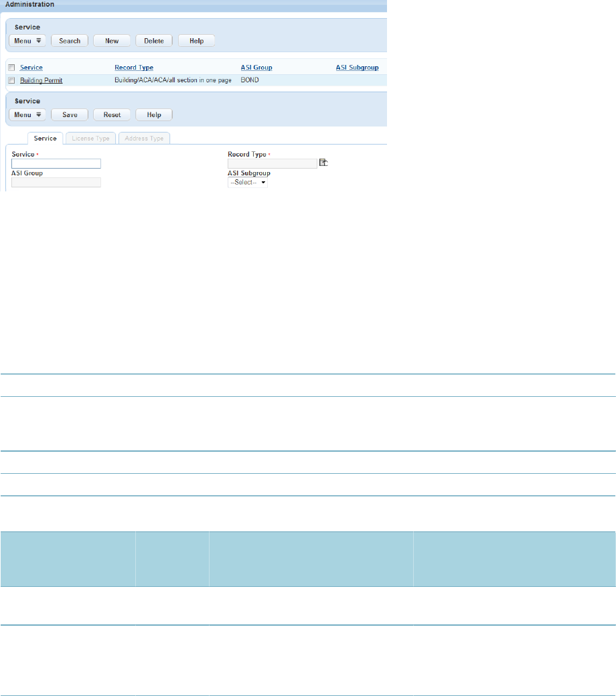Sort by the ASI Group column header
Viewport: 616px width, 696px height.
click(x=256, y=68)
